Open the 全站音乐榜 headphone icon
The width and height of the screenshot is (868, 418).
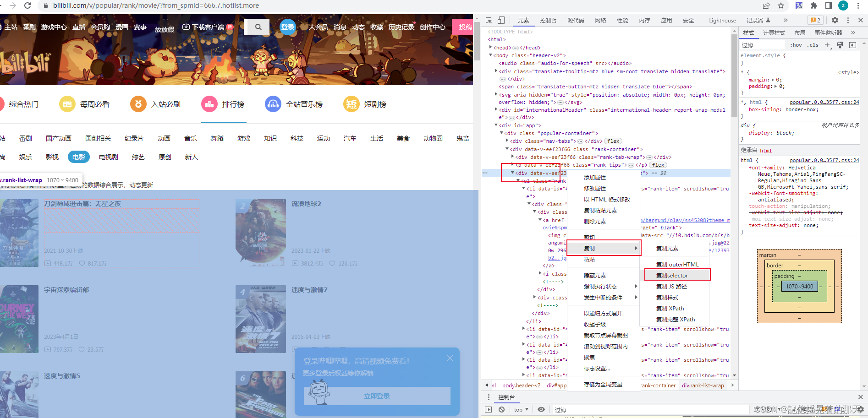[273, 104]
